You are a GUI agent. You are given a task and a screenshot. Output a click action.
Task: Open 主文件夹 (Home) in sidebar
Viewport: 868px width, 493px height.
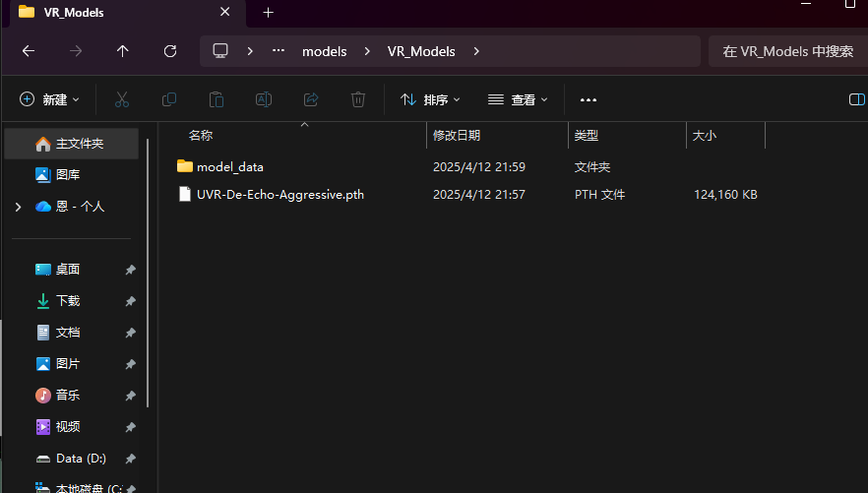coord(72,144)
